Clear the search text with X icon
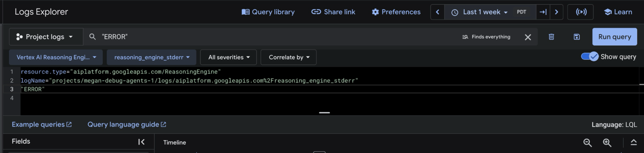The height and width of the screenshot is (153, 644). [528, 37]
